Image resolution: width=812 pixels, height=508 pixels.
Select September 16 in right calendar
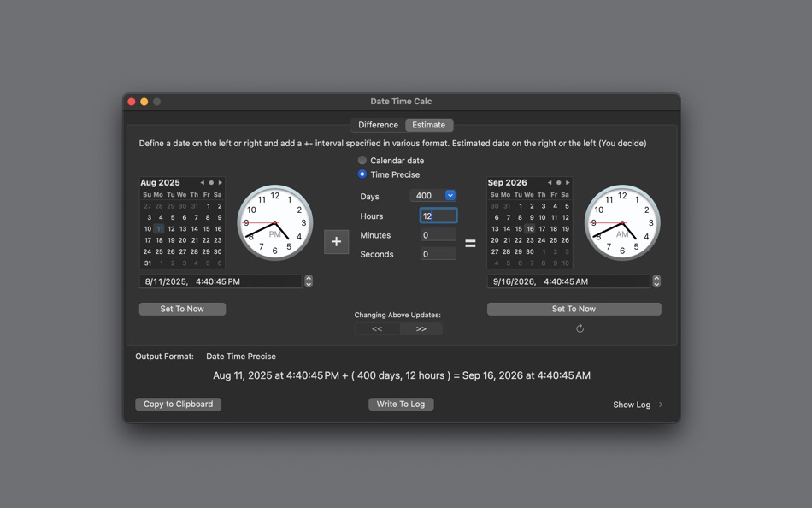click(530, 228)
